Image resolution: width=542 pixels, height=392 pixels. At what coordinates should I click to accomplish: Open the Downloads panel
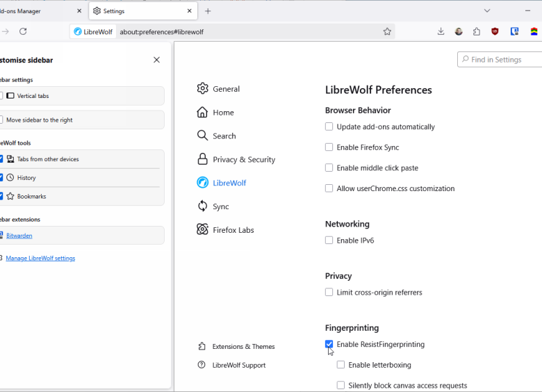[441, 31]
